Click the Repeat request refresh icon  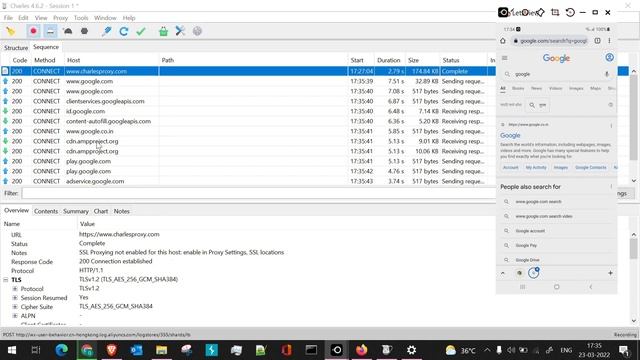(124, 31)
